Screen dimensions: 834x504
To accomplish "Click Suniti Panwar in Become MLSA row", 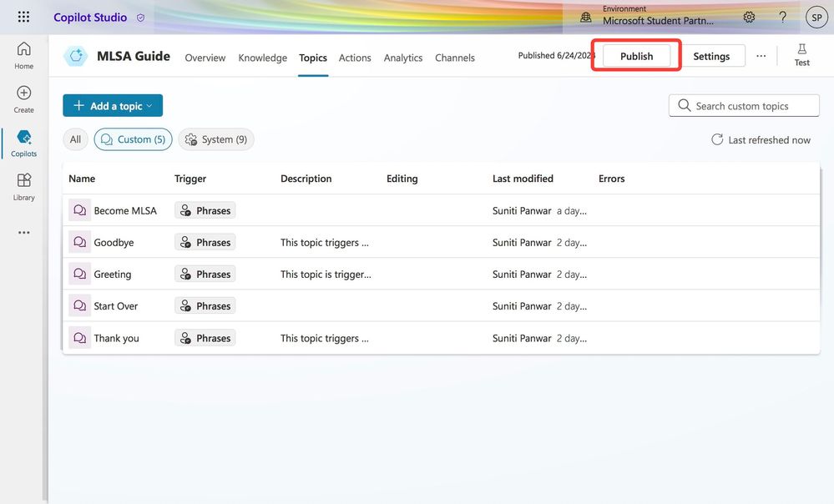I will pos(522,210).
